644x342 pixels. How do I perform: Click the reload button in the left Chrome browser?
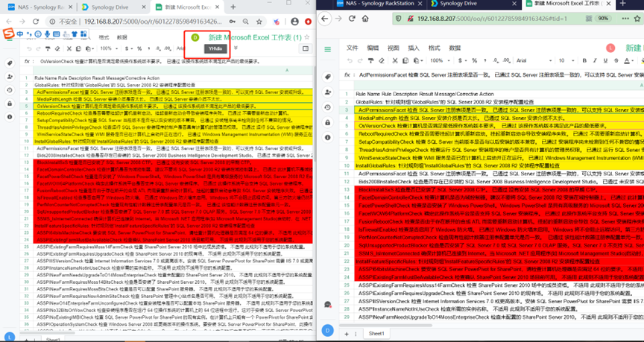pos(35,22)
